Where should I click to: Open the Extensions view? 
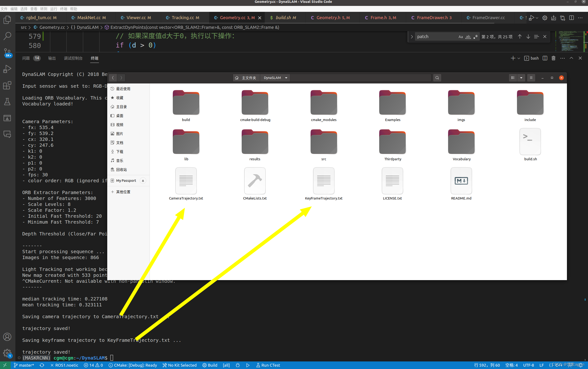click(7, 85)
